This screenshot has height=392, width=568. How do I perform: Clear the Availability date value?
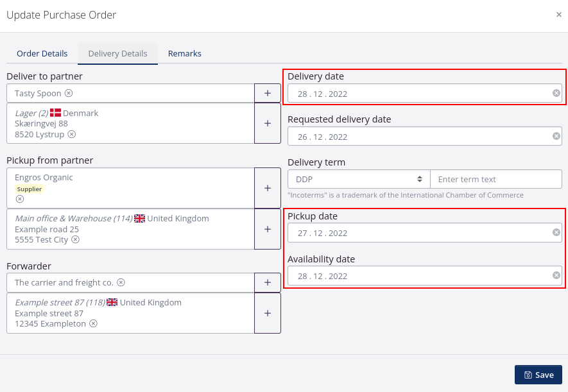coord(556,276)
